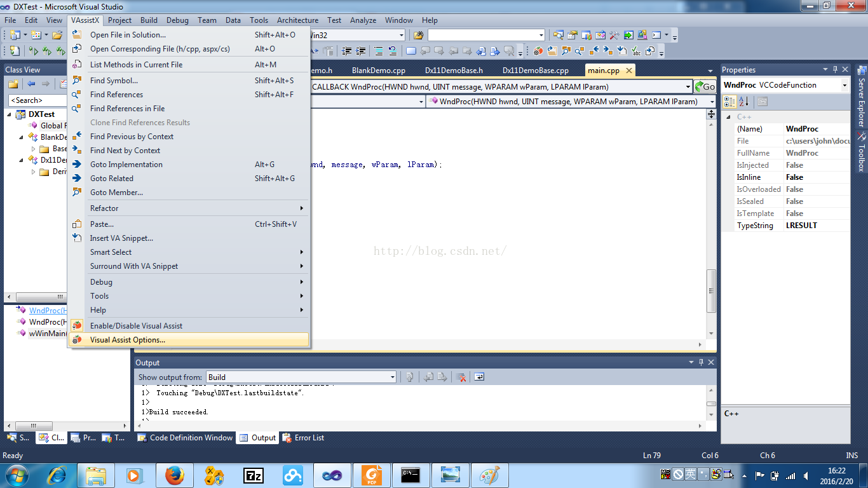Open the Build menu in menu bar
The width and height of the screenshot is (868, 488).
coord(149,20)
